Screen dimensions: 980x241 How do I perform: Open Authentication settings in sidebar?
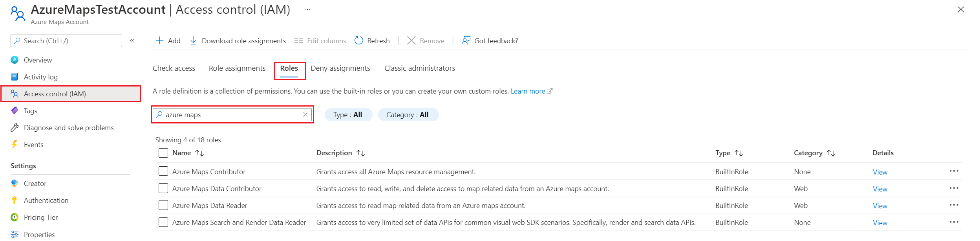coord(46,201)
